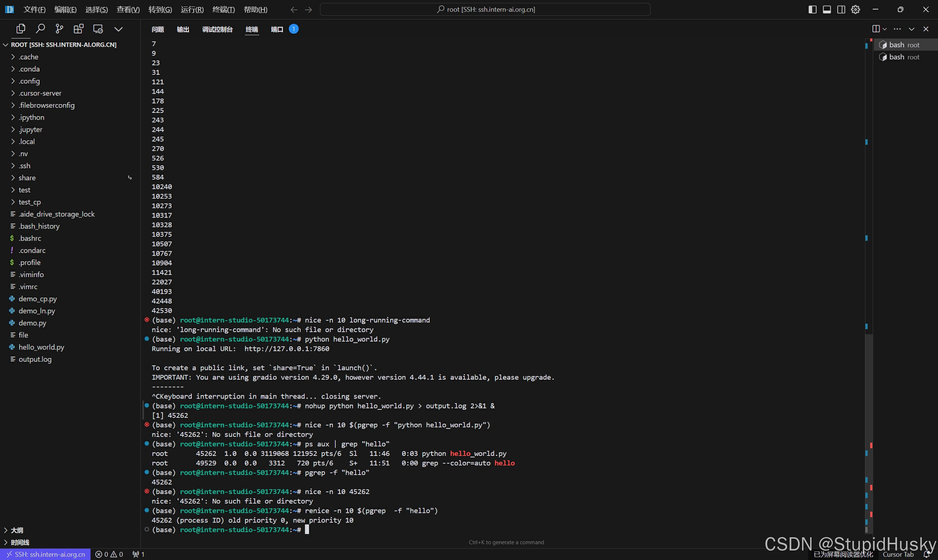This screenshot has width=938, height=560.
Task: Click the split terminal icon
Action: tap(876, 29)
